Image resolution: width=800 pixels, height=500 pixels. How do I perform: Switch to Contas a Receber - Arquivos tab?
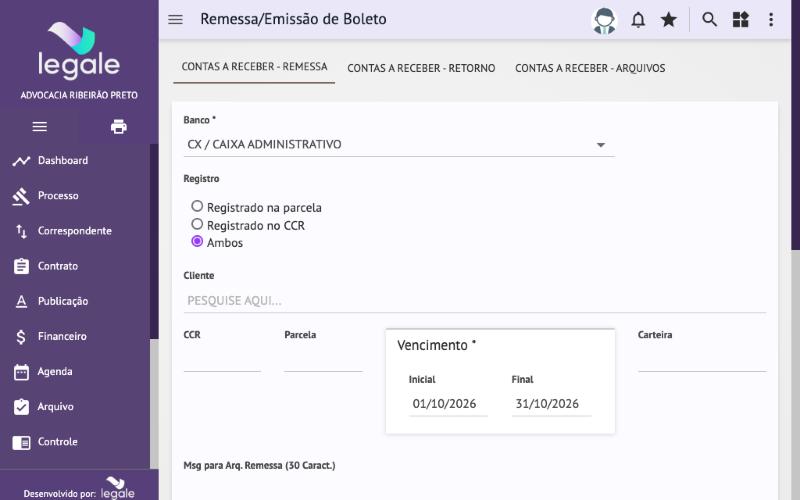[x=590, y=68]
